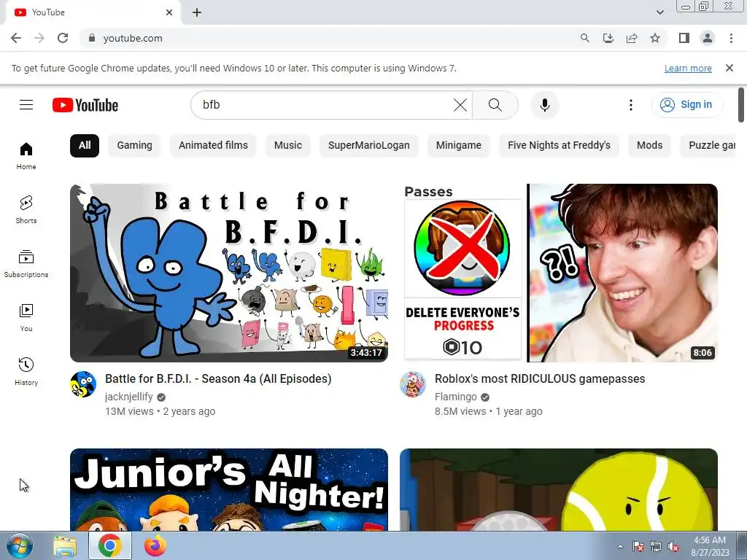
Task: Select the SuperMarioLogan chip
Action: point(368,145)
